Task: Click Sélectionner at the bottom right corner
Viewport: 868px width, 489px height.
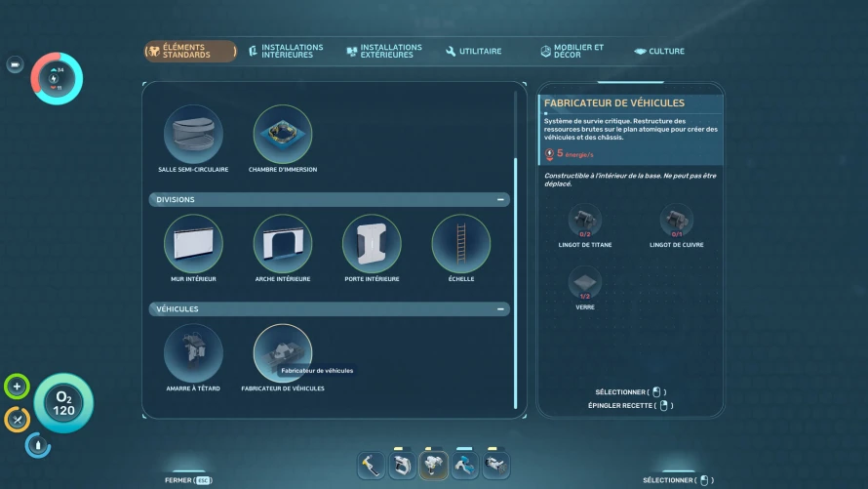Action: (x=678, y=480)
